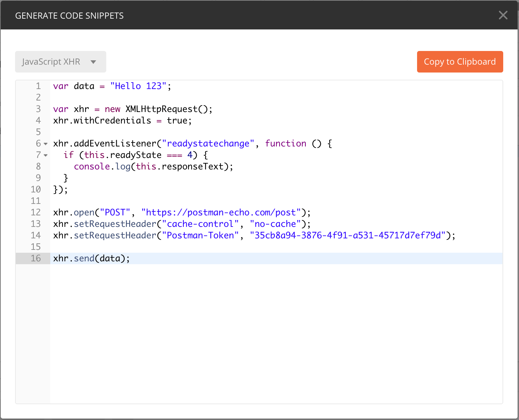Click the Hello 123 string value
Viewport: 519px width, 420px height.
click(x=137, y=86)
